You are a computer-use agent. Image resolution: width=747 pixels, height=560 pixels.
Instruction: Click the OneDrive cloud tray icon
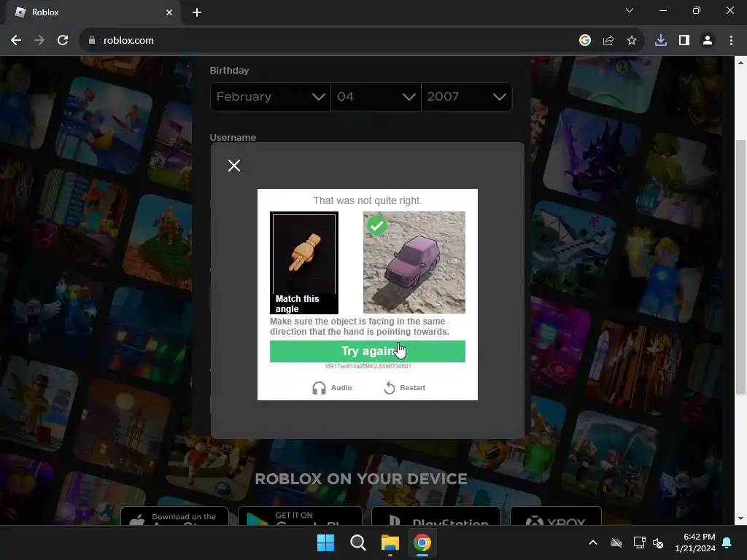click(x=616, y=542)
